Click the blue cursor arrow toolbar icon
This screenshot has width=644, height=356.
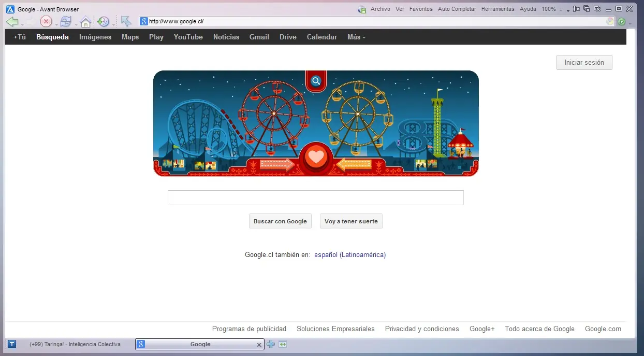click(x=126, y=21)
